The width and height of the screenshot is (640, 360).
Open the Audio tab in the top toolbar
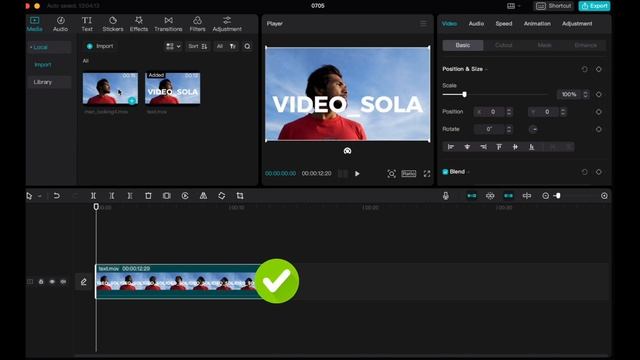[60, 24]
